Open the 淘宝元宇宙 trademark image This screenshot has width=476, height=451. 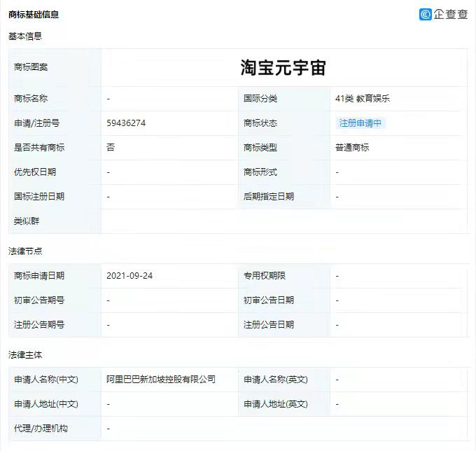(x=283, y=67)
